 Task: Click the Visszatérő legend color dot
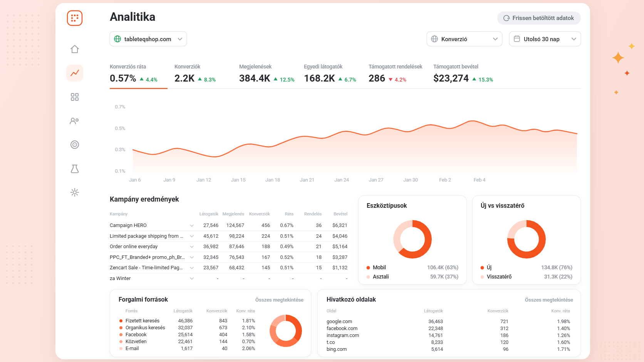click(482, 277)
